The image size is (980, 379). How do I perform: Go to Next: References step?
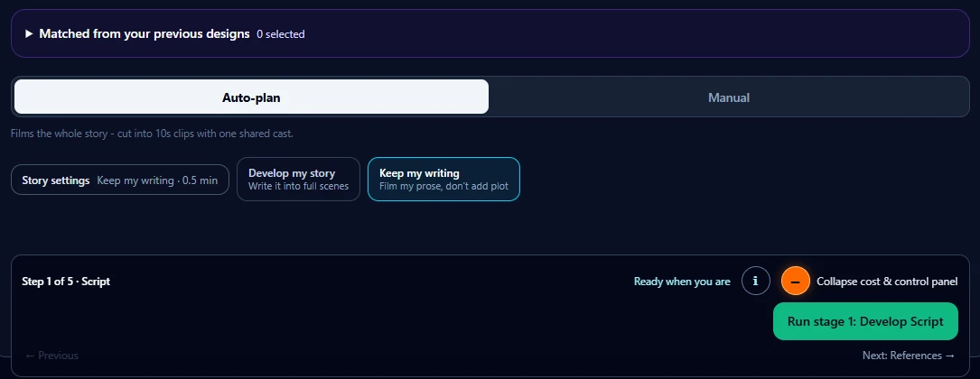(909, 356)
